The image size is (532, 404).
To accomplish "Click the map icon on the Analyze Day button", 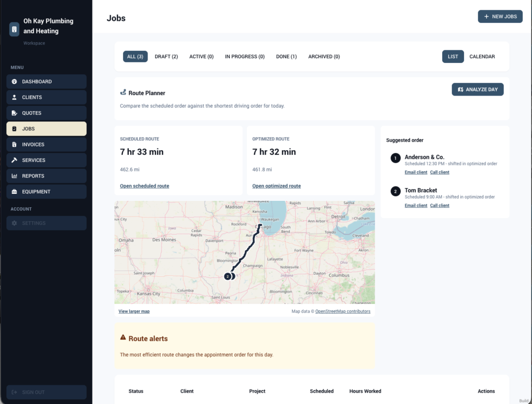I will (x=460, y=89).
